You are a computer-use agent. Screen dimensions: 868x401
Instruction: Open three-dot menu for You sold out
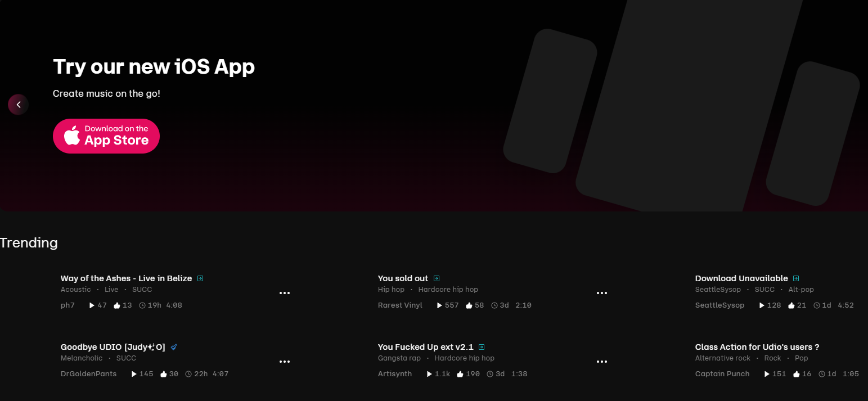(x=602, y=293)
